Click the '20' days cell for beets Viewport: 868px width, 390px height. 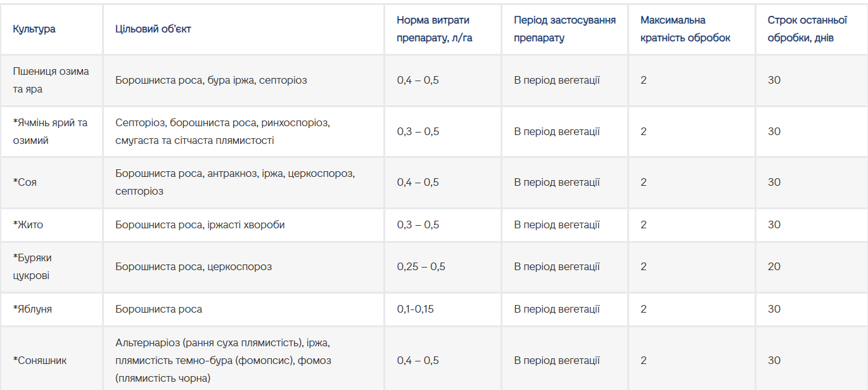812,266
